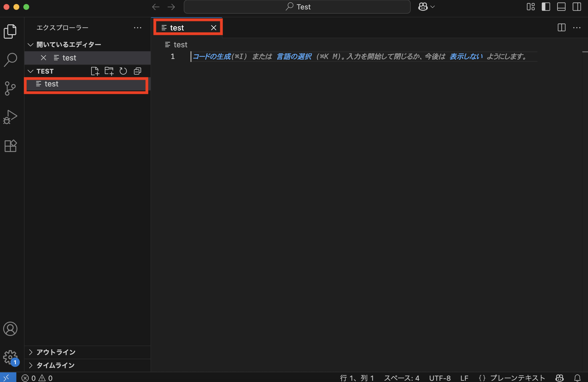
Task: Open the Search view in activity bar
Action: tap(10, 60)
